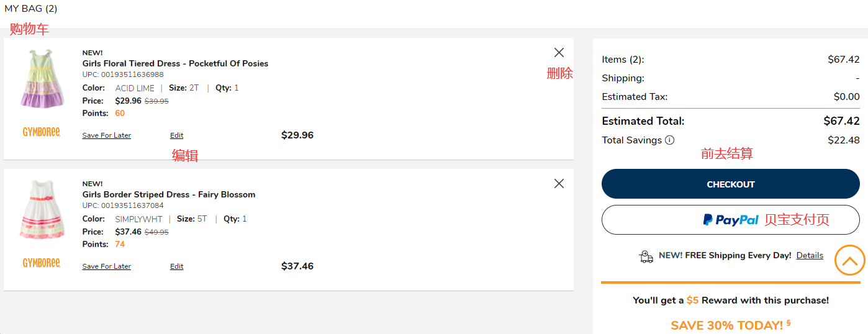Save the Border Striped Dress for later
This screenshot has height=334, width=868.
tap(106, 266)
